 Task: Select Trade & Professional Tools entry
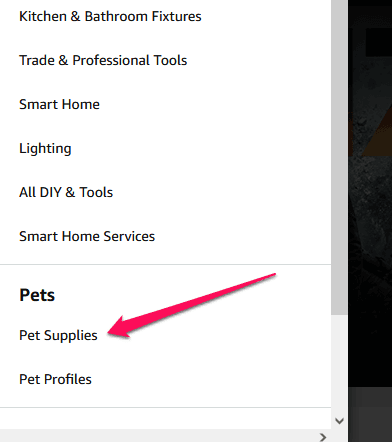103,60
